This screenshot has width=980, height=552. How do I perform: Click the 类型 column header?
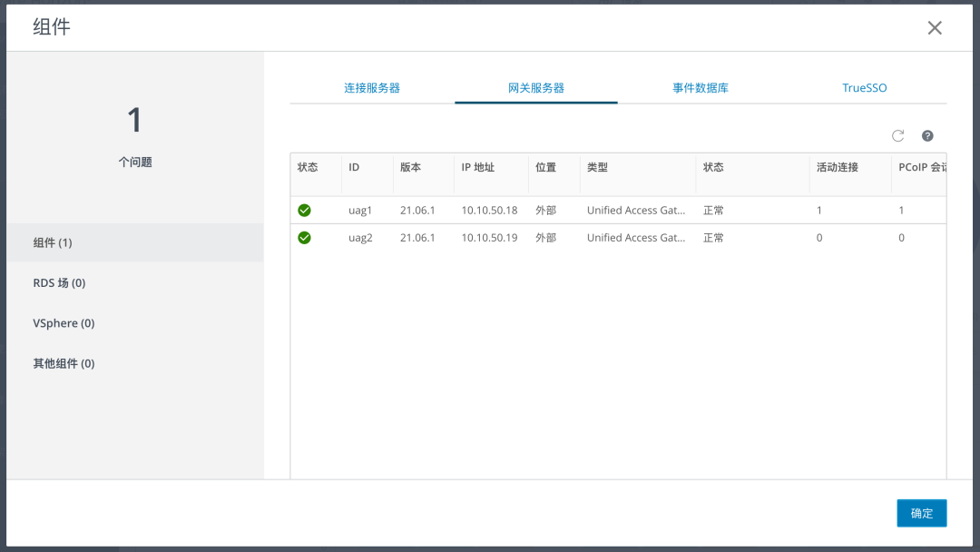coord(597,167)
